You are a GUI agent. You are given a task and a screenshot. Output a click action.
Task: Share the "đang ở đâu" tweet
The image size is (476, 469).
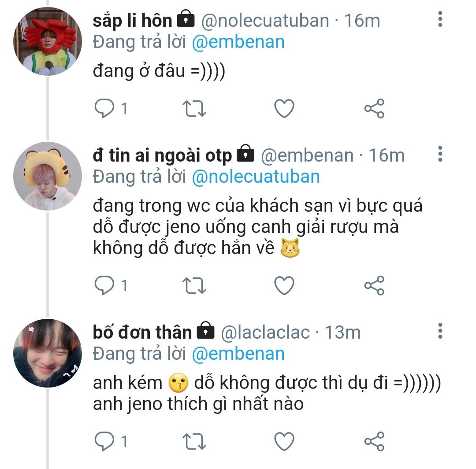click(374, 108)
